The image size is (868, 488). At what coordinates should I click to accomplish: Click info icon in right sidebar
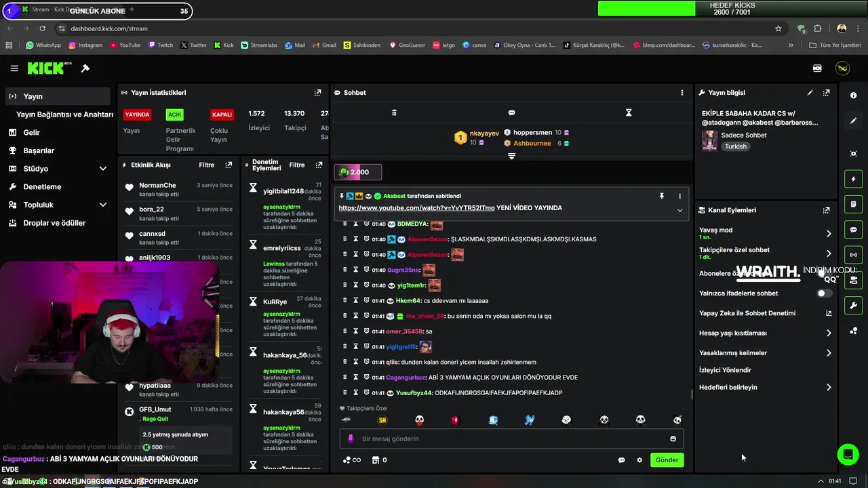[x=853, y=96]
